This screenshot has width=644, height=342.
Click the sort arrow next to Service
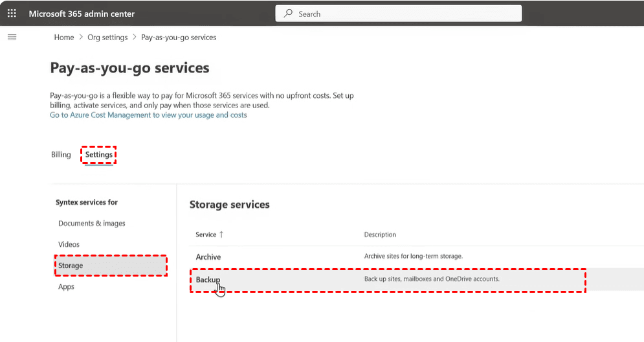pyautogui.click(x=221, y=234)
